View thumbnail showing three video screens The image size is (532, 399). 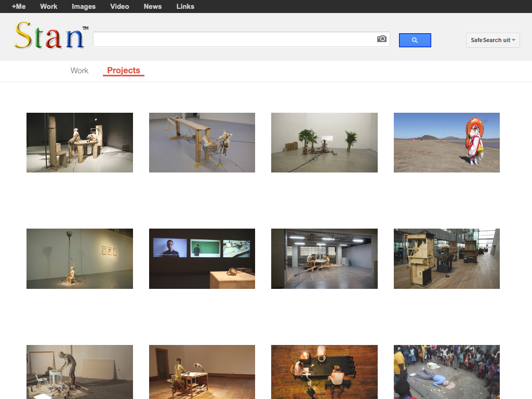click(x=202, y=258)
